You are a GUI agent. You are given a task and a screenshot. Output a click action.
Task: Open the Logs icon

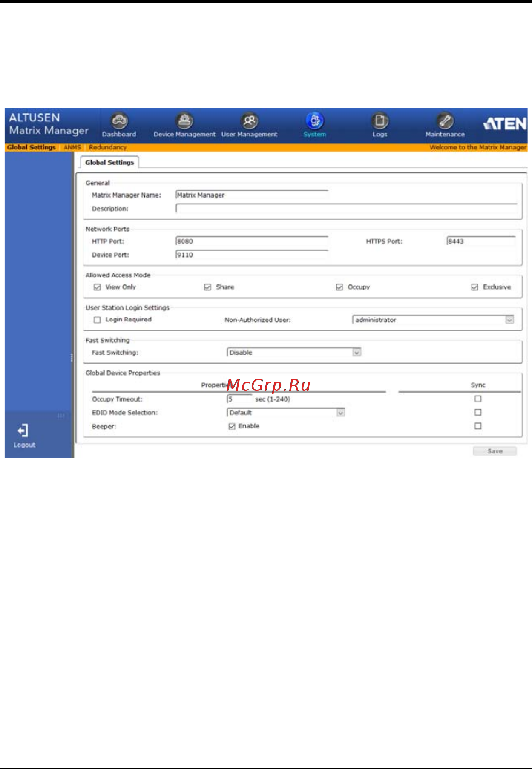click(380, 121)
